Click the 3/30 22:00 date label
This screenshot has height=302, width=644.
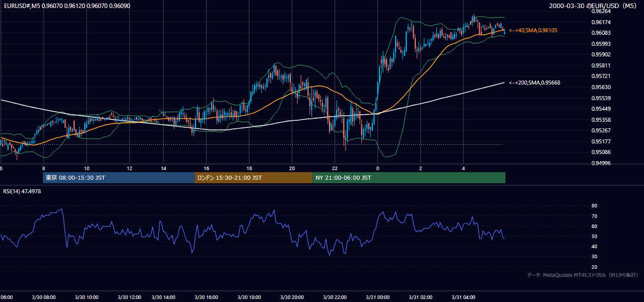(335, 297)
